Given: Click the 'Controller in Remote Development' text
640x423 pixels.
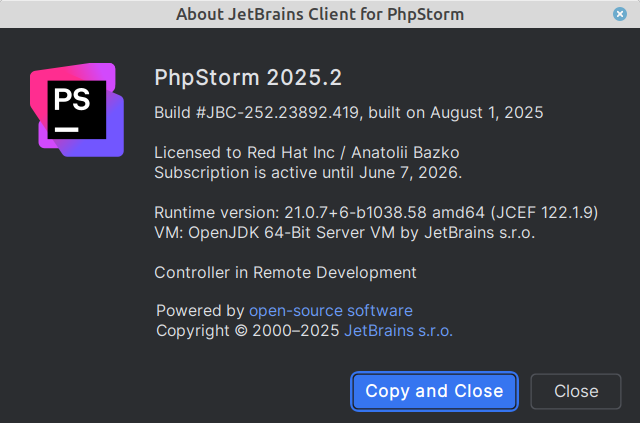Looking at the screenshot, I should point(285,272).
